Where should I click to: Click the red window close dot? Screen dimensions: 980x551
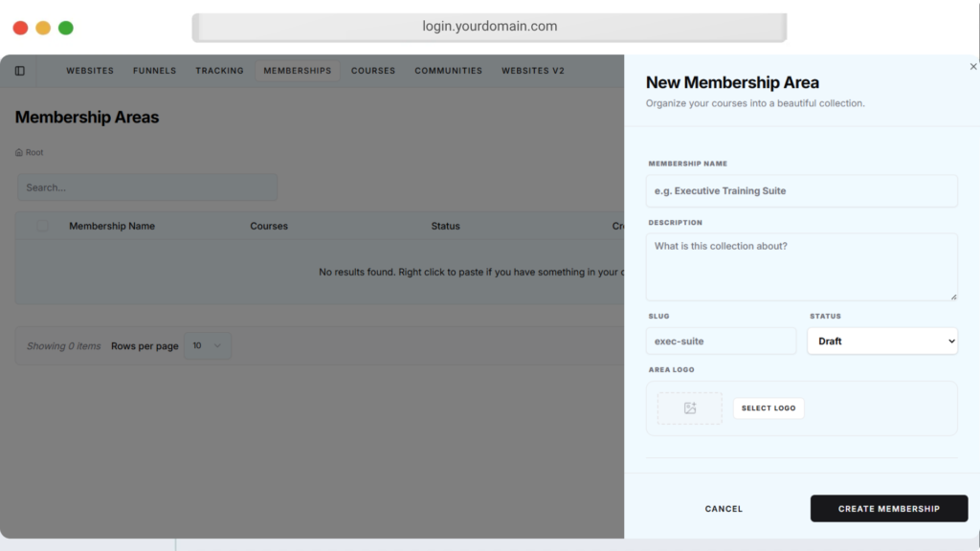[x=20, y=28]
